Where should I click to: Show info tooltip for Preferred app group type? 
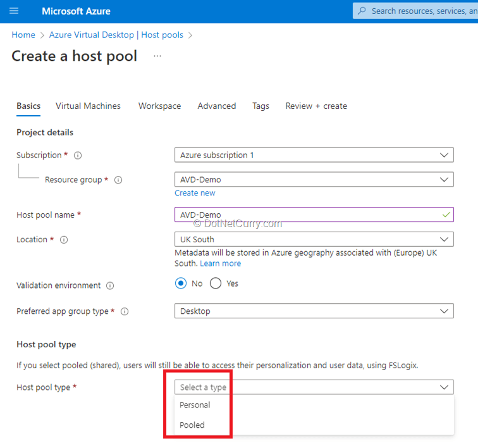click(x=125, y=311)
